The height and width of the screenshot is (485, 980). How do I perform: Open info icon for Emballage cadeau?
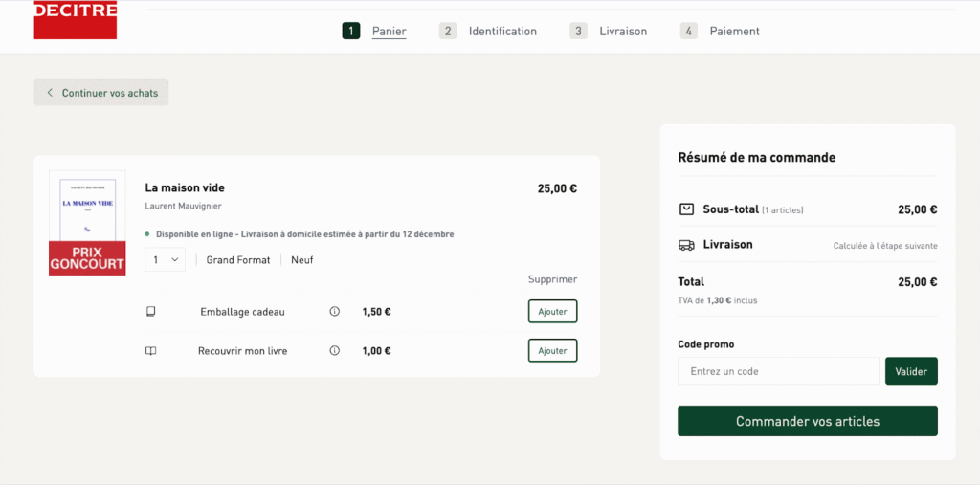tap(334, 312)
